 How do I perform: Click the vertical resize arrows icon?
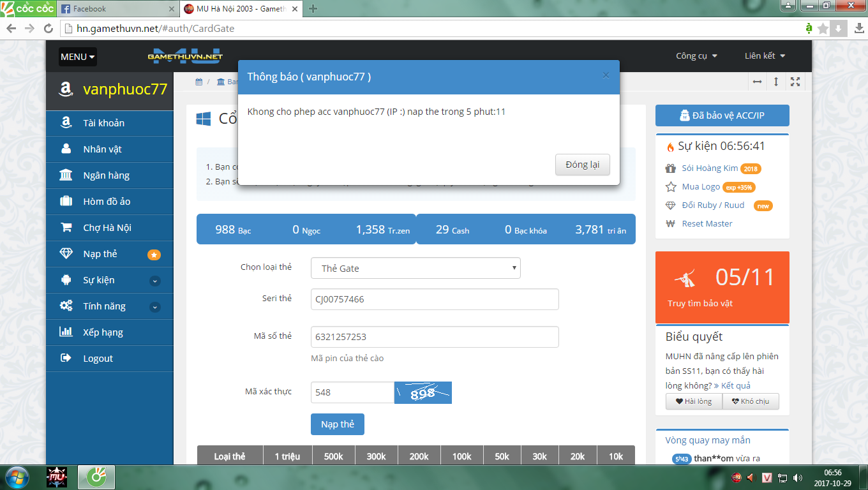pyautogui.click(x=776, y=82)
